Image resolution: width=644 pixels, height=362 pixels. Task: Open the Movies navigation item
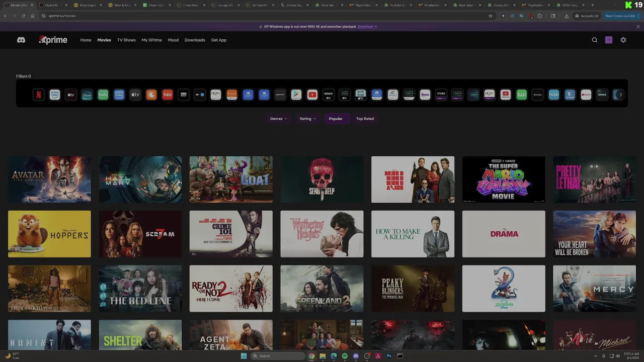pyautogui.click(x=104, y=40)
